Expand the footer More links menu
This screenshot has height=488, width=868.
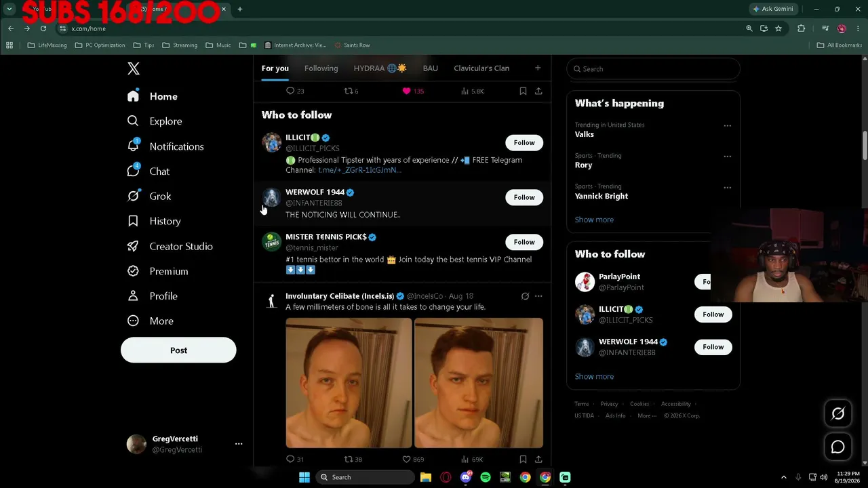pyautogui.click(x=647, y=415)
